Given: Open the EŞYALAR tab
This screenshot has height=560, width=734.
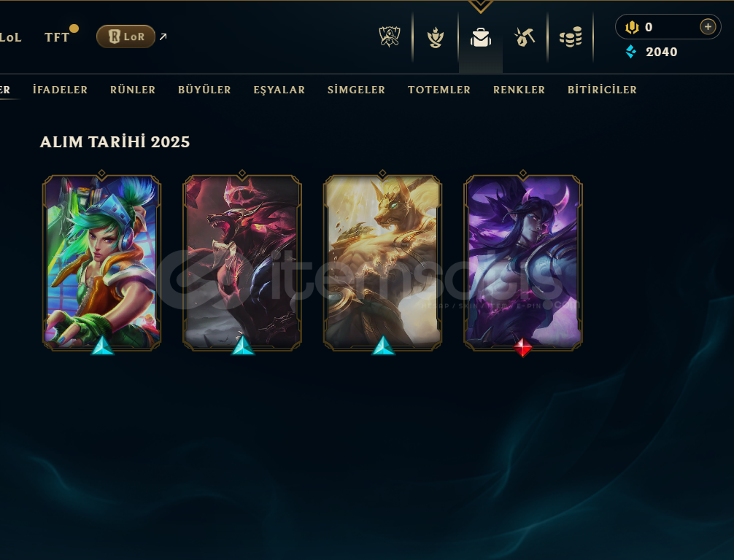Looking at the screenshot, I should [x=279, y=90].
